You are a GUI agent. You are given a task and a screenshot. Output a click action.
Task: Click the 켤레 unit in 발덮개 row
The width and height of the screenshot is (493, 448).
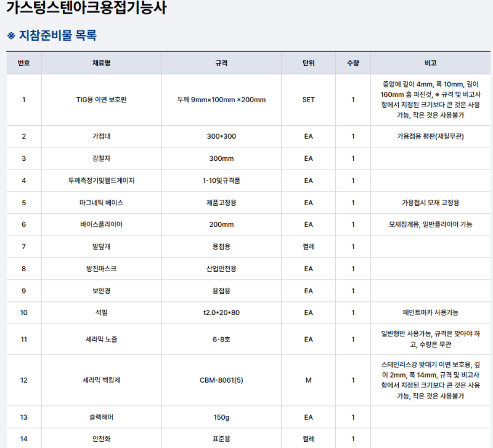tap(309, 246)
